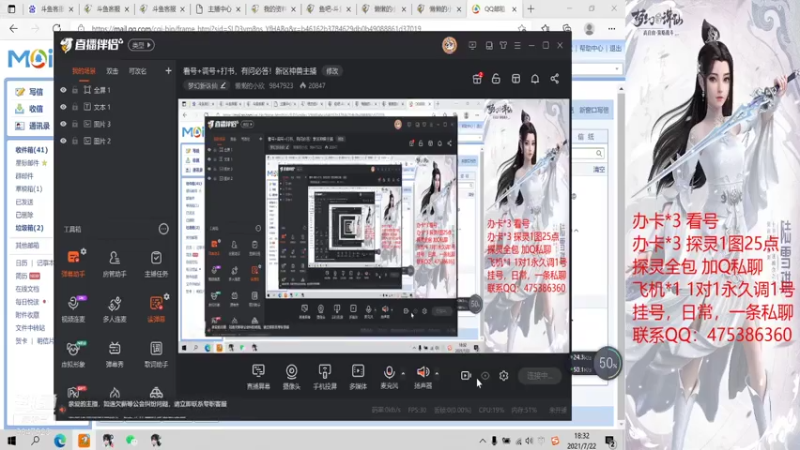
Task: Expand the system tray hidden icons chevron
Action: click(482, 440)
